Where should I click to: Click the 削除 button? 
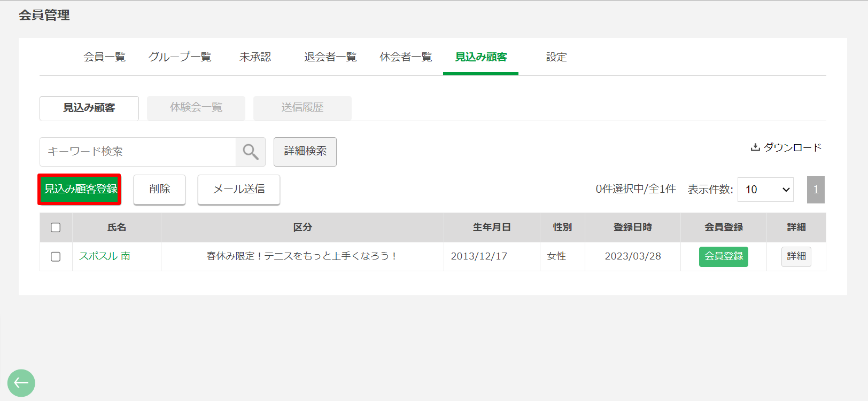click(159, 190)
